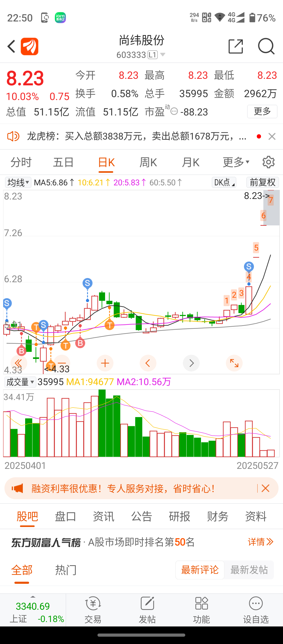Tap the S sell marker near 6.28
The height and width of the screenshot is (644, 283).
coord(88,283)
